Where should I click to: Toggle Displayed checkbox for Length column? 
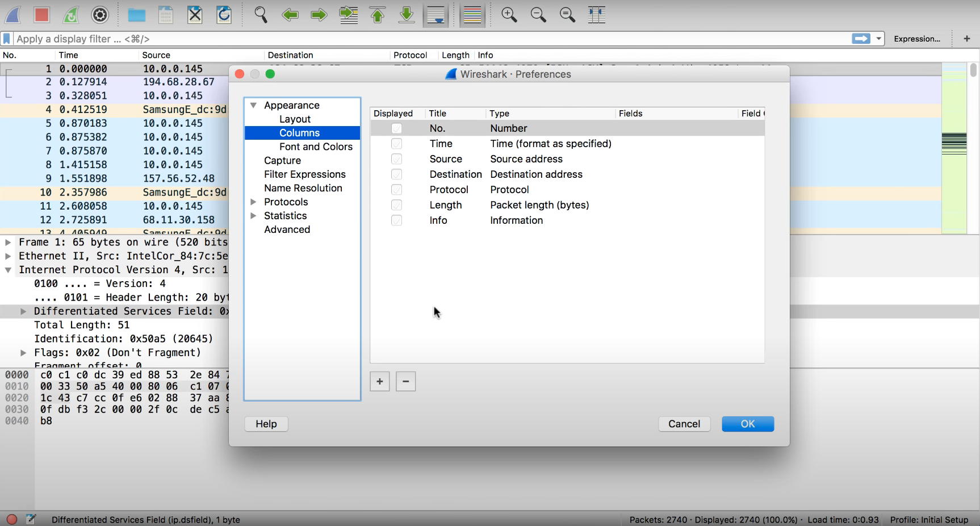(x=396, y=205)
